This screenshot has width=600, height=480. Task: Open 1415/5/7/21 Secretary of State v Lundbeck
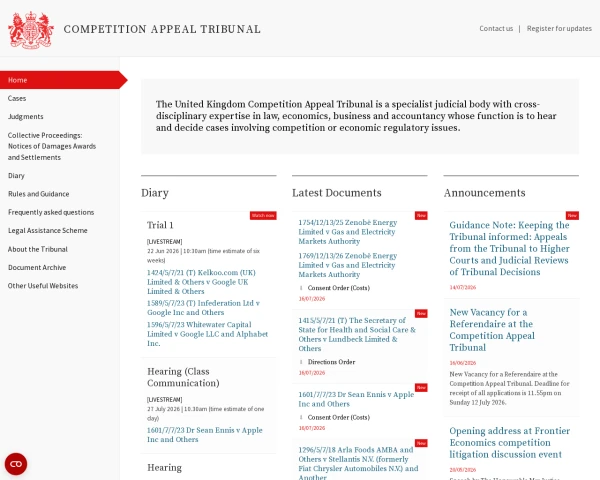click(x=357, y=335)
